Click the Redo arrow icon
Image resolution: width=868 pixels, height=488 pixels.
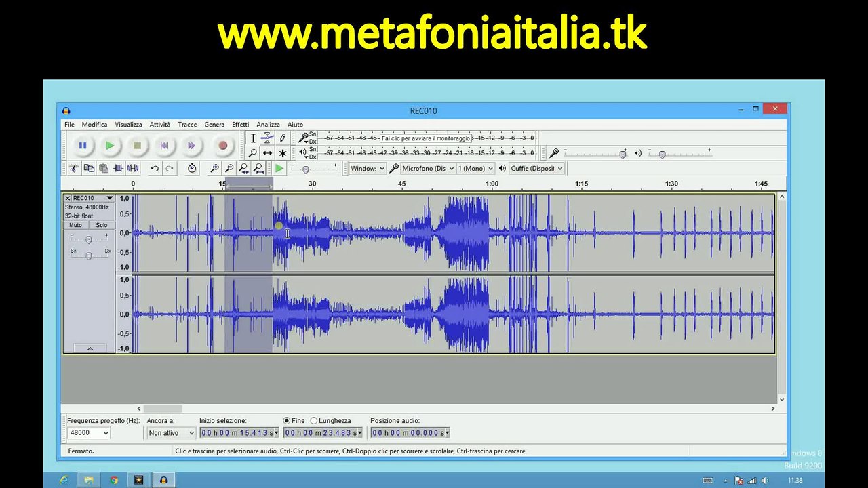click(170, 168)
